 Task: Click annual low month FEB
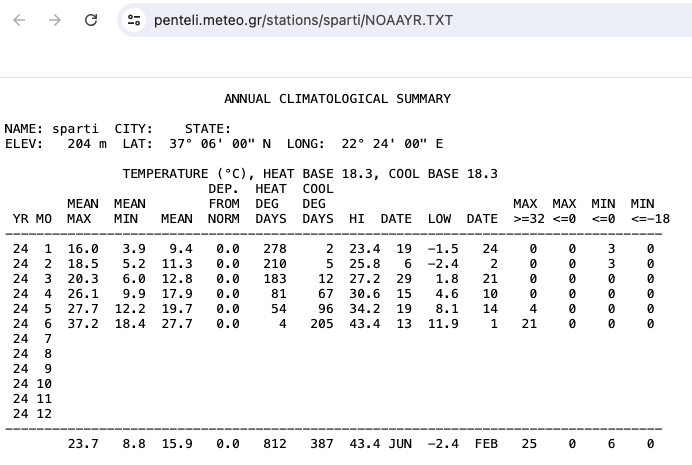click(x=486, y=444)
